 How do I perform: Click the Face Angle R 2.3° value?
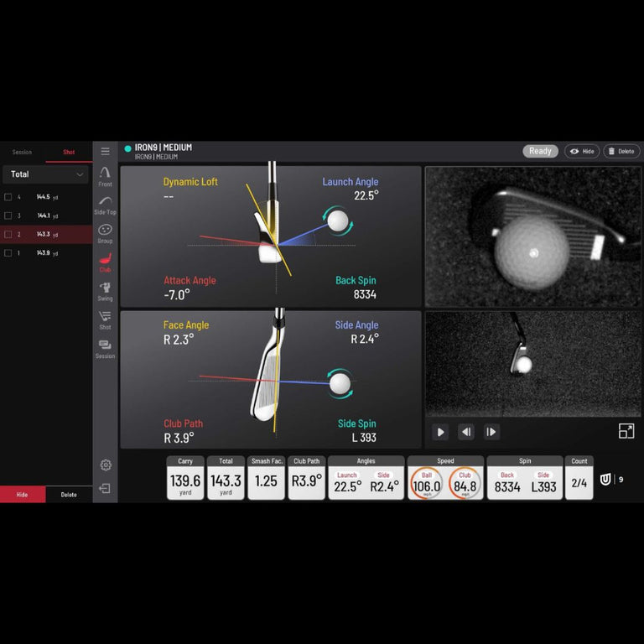click(179, 340)
